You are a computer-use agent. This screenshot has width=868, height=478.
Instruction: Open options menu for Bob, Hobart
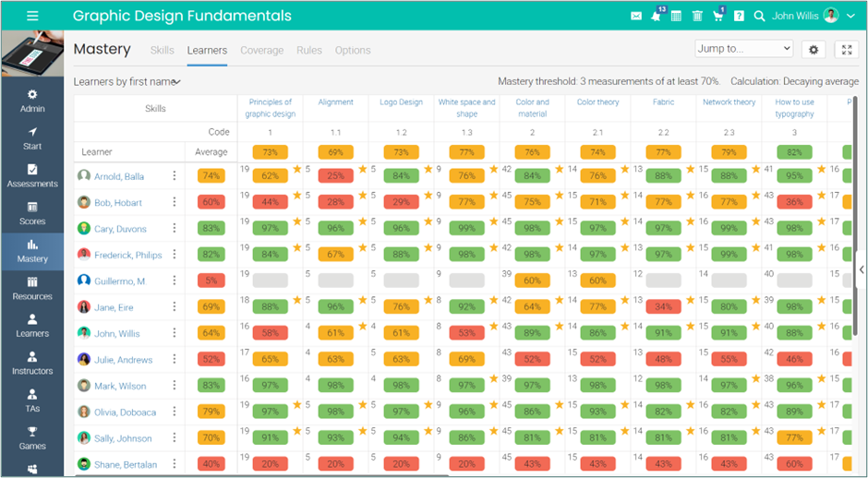175,202
